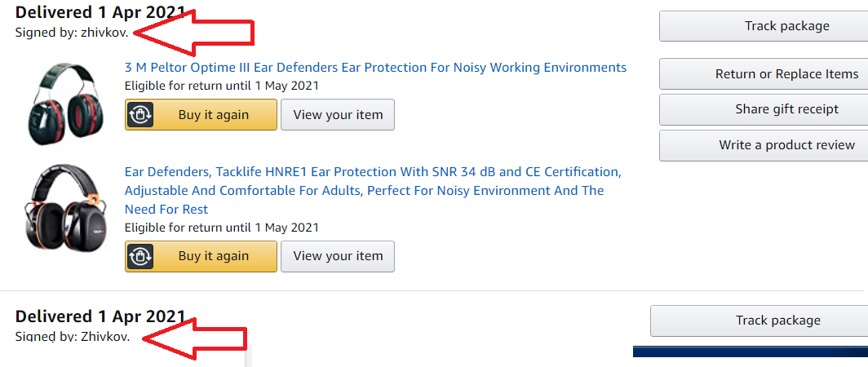Open the 3M Peltor Optime III product link
Image resolution: width=868 pixels, height=367 pixels.
(x=375, y=67)
